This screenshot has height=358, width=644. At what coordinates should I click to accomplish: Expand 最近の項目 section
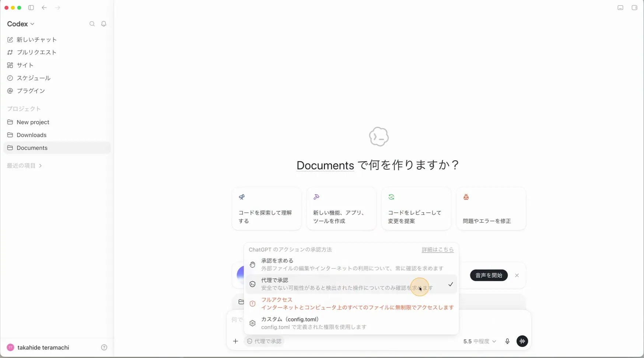(24, 166)
